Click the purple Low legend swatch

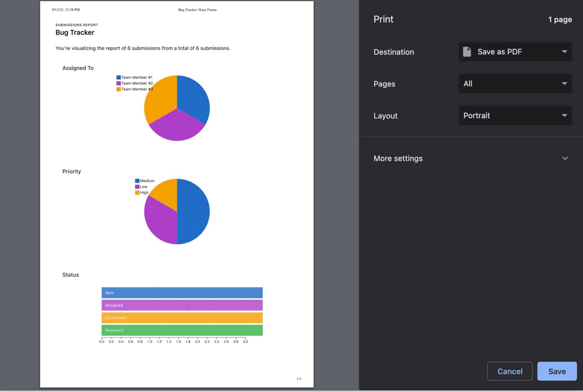137,187
